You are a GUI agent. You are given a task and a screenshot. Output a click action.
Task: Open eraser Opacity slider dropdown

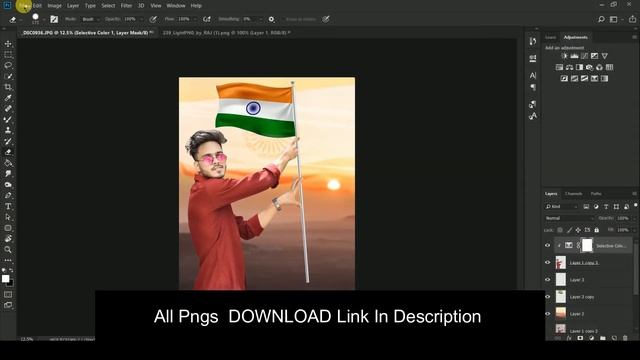(x=141, y=19)
